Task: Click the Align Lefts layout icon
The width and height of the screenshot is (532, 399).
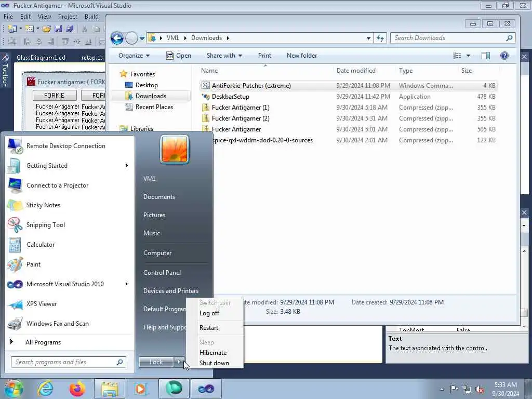Action: (x=28, y=42)
